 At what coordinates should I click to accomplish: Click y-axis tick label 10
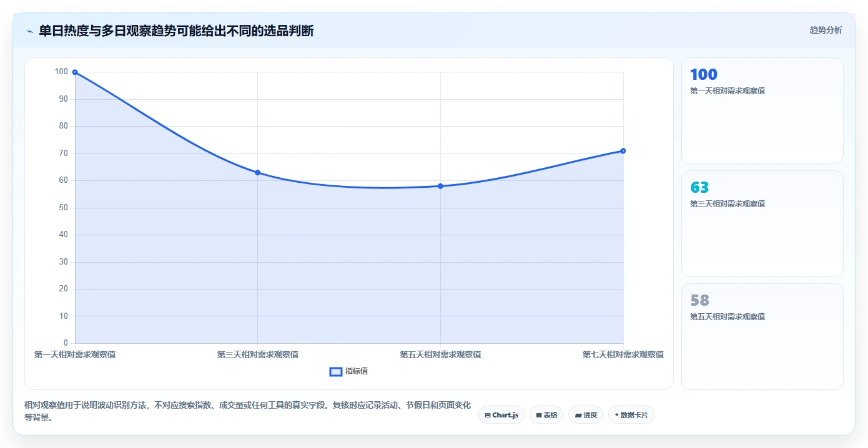(x=63, y=316)
